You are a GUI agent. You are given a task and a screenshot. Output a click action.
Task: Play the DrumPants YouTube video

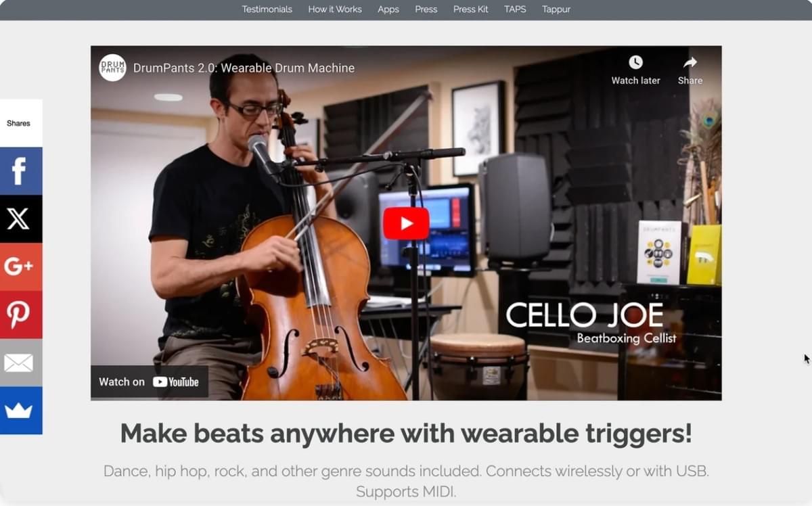[406, 223]
